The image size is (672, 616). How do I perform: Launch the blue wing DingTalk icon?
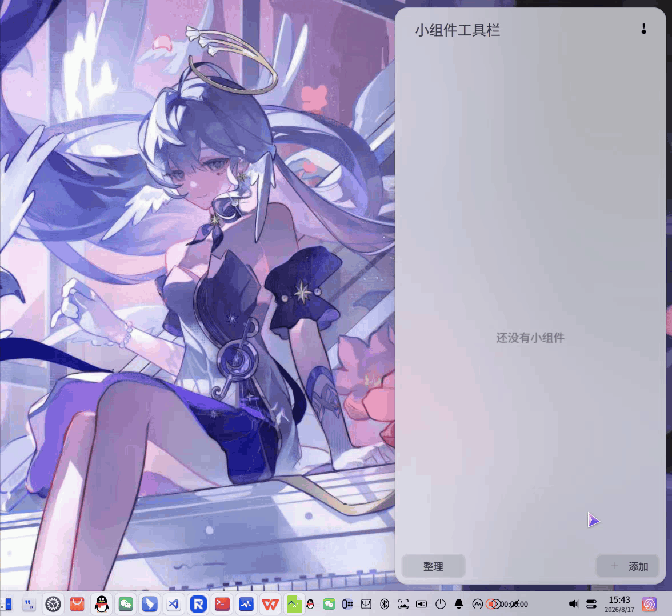click(150, 604)
